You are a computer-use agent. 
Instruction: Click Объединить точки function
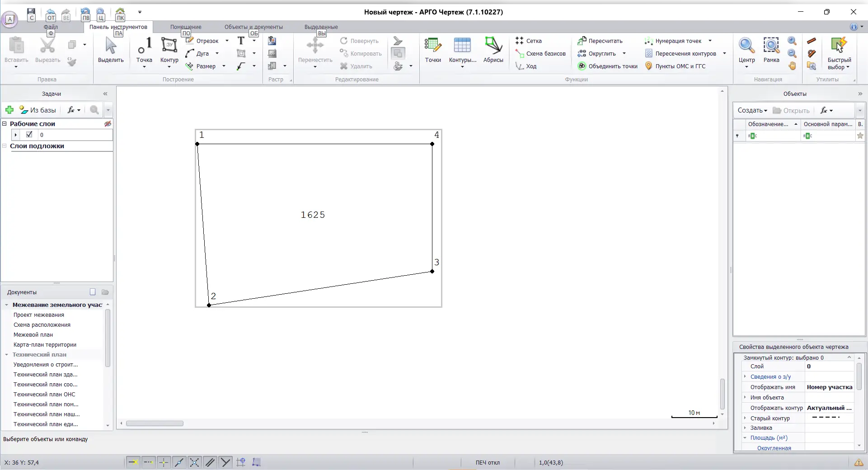pyautogui.click(x=608, y=66)
